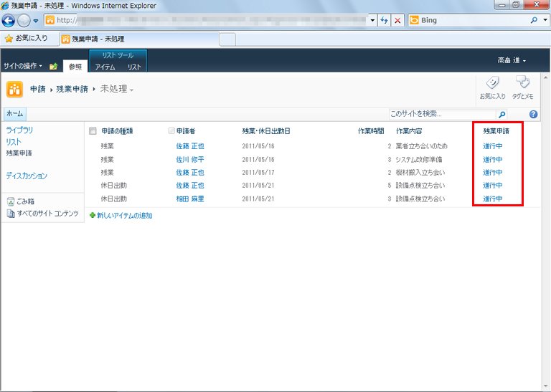Open 進行中 status for システム改修準備 row
The image size is (551, 392).
(493, 159)
